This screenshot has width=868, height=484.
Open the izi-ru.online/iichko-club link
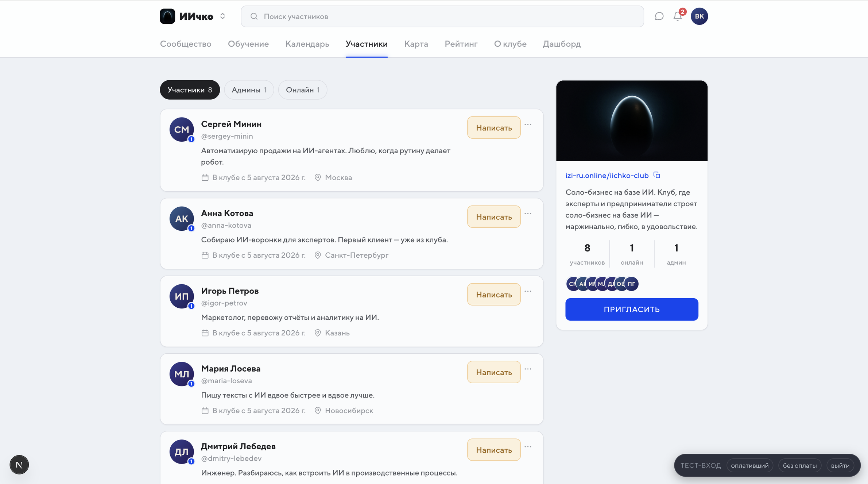(x=607, y=176)
